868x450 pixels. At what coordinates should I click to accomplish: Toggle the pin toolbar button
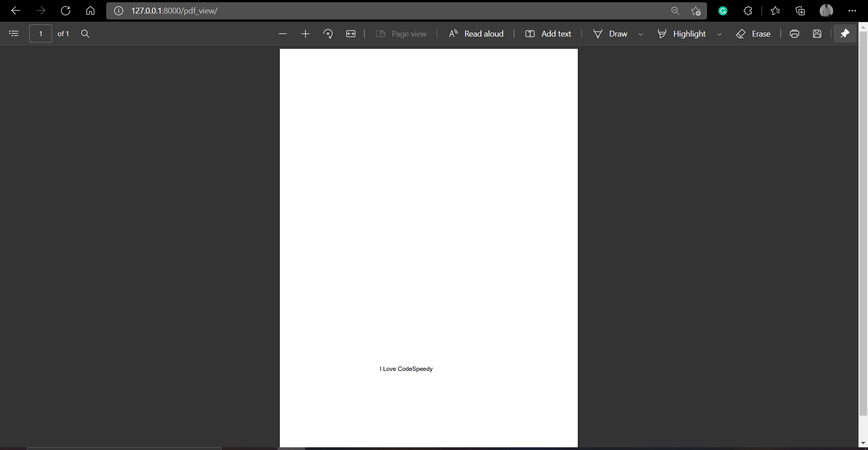coord(844,34)
